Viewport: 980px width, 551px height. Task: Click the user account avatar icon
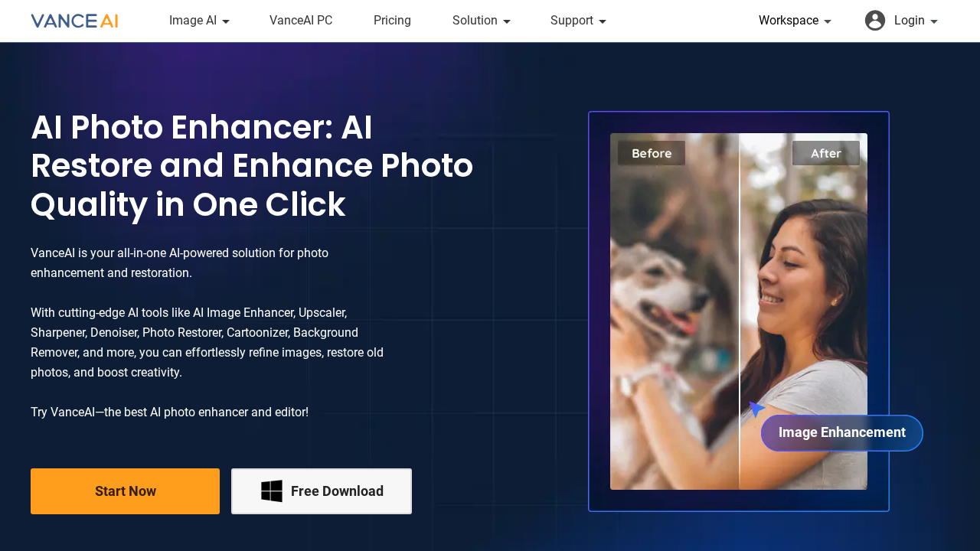pyautogui.click(x=875, y=21)
